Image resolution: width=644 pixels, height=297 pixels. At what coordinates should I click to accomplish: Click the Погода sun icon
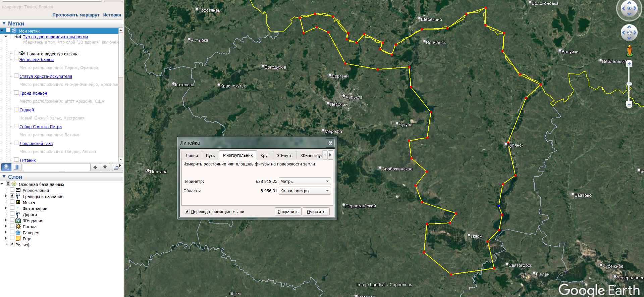click(18, 227)
